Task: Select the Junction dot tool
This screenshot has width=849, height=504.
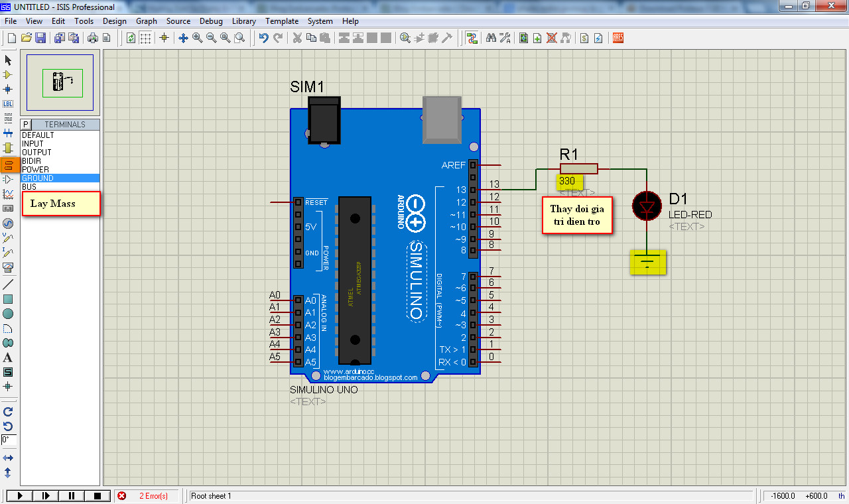Action: (8, 89)
